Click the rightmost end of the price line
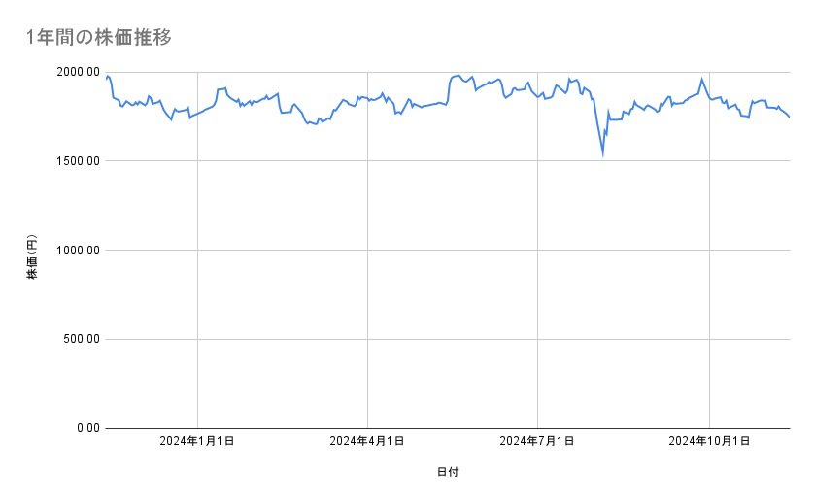The image size is (815, 504). (x=790, y=118)
